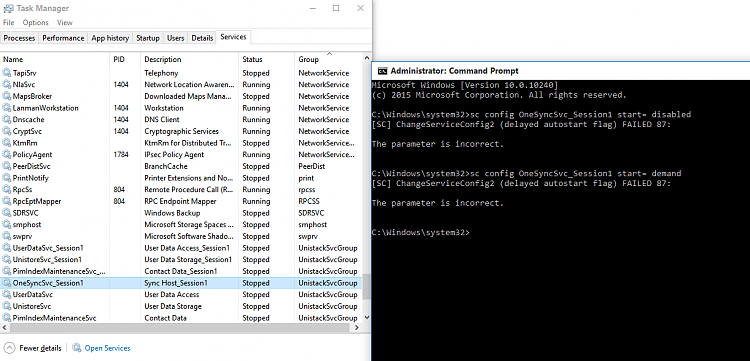750x361 pixels.
Task: Click the OneSyncSvc_Session1 service gear icon
Action: [x=6, y=283]
